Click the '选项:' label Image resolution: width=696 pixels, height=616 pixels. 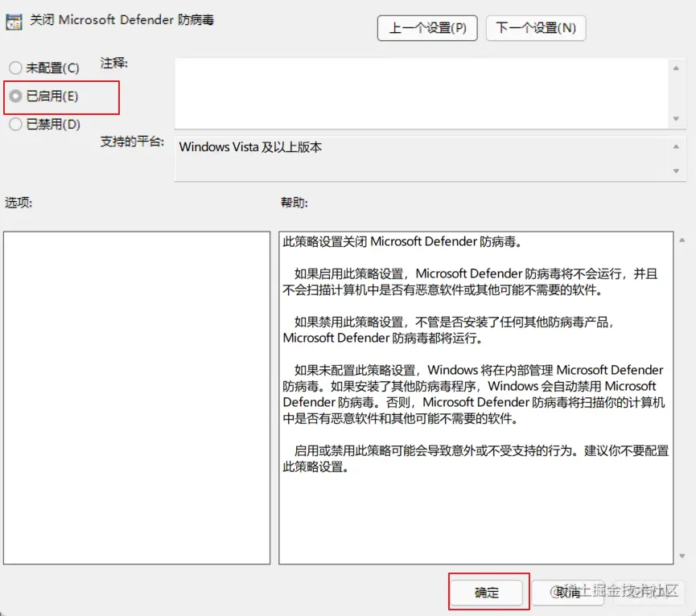tap(19, 203)
